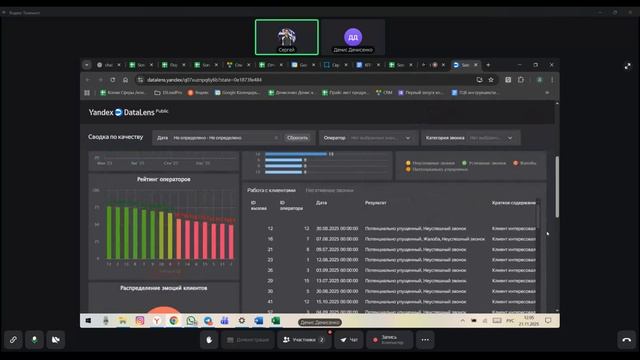The image size is (640, 360).
Task: Open the new tab plus button
Action: 488,65
